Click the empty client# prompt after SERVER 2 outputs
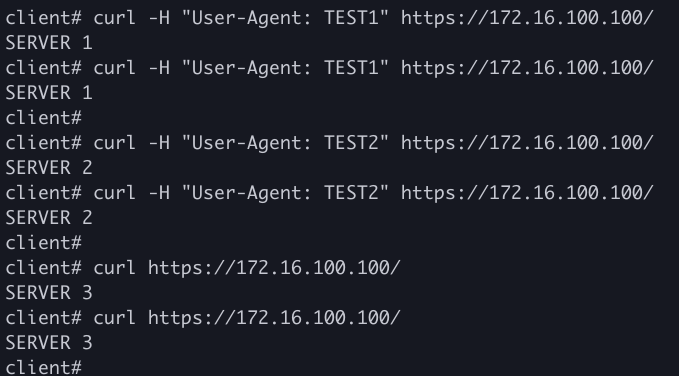Image resolution: width=679 pixels, height=376 pixels. click(43, 243)
